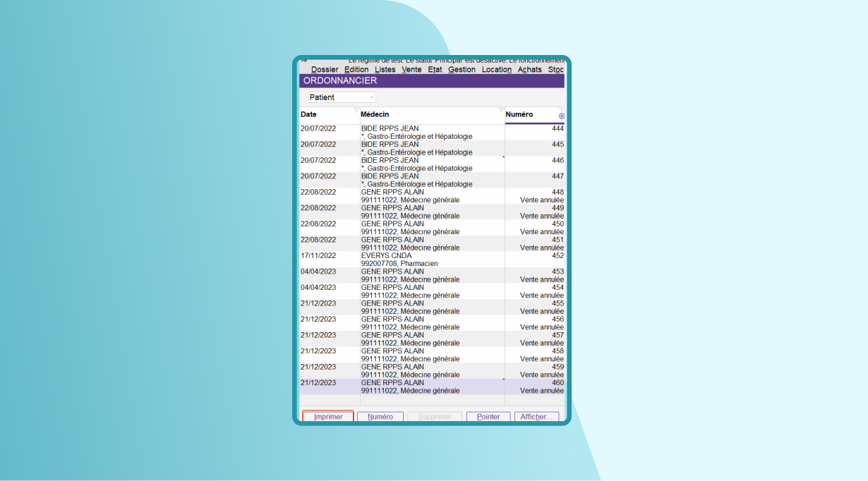Click the Afficher... button

coord(536,417)
